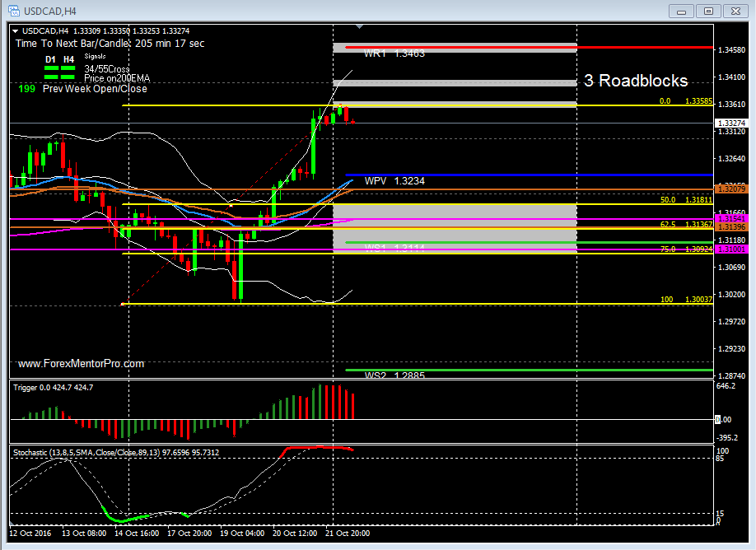Click the green 199 value beside Prev Week

(26, 89)
